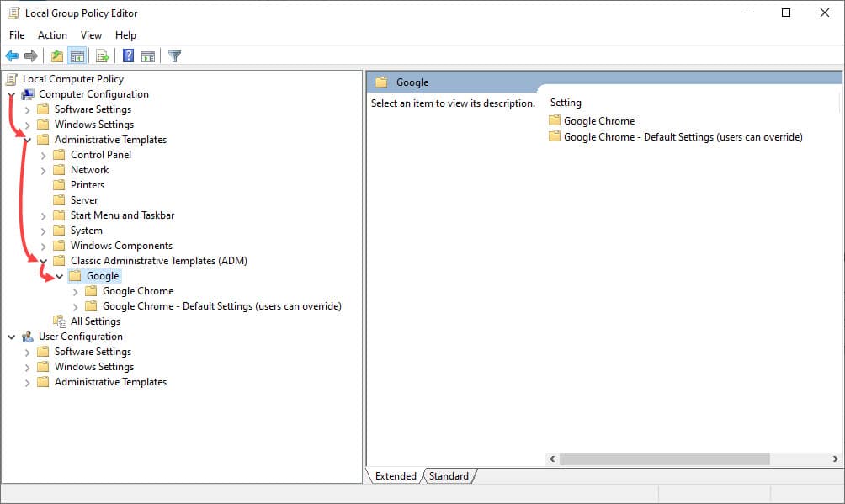845x504 pixels.
Task: Click the All Settings icon in tree
Action: [59, 321]
